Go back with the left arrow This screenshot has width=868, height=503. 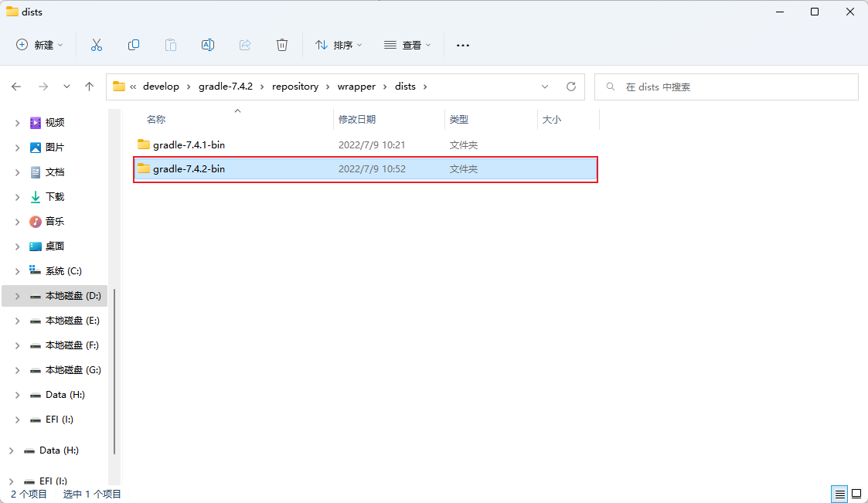(x=16, y=87)
